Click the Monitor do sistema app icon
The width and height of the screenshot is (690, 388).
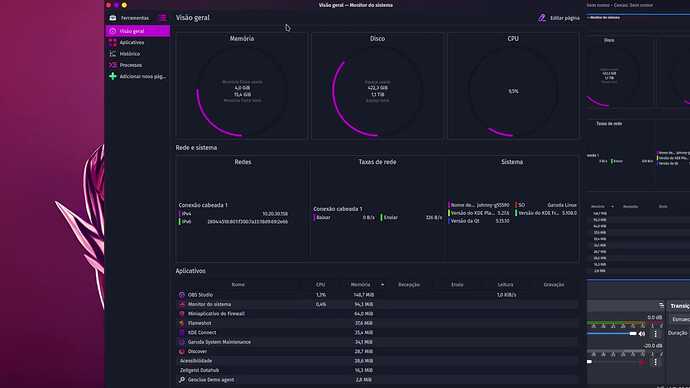(182, 304)
